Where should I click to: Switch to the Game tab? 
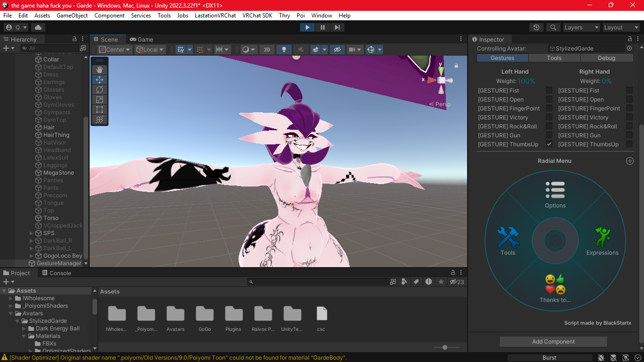pyautogui.click(x=142, y=39)
